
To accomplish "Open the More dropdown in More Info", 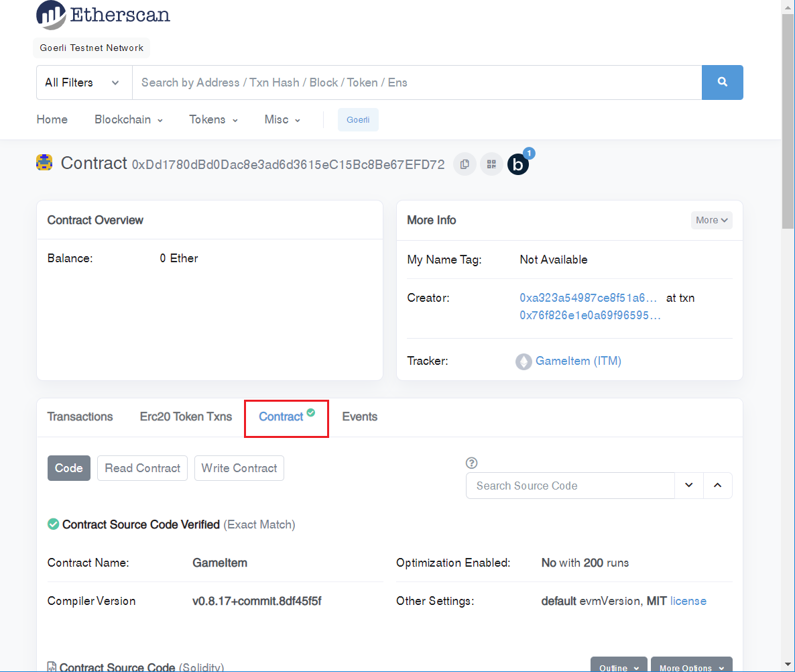I will tap(711, 220).
